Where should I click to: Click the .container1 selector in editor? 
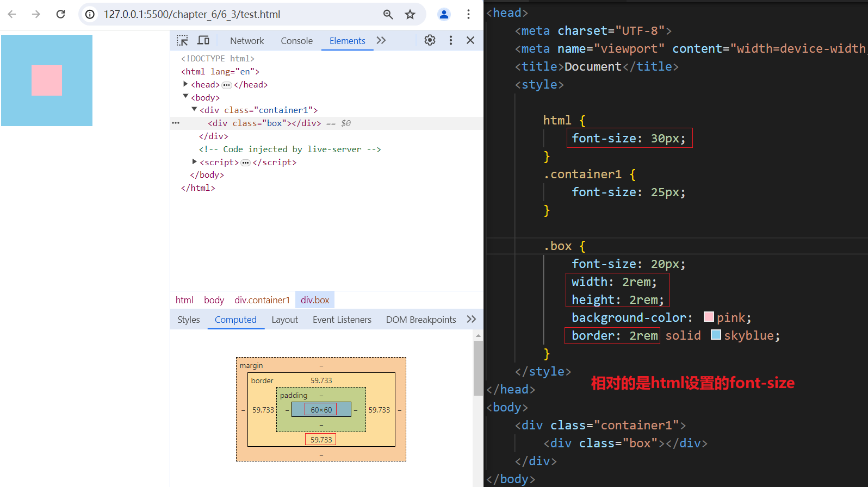pos(582,174)
